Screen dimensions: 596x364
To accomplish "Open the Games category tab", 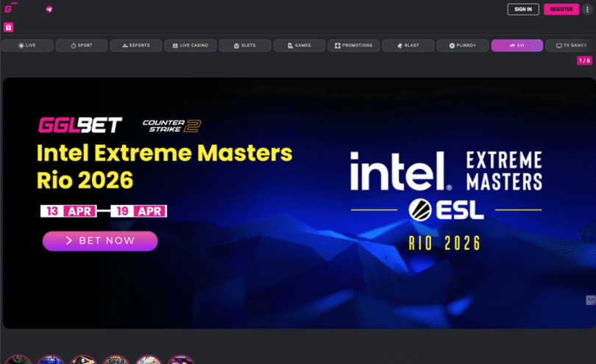I will tap(299, 46).
